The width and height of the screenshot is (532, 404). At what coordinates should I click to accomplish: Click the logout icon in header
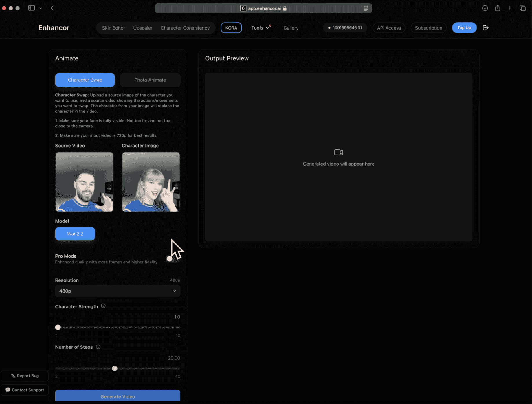tap(486, 28)
